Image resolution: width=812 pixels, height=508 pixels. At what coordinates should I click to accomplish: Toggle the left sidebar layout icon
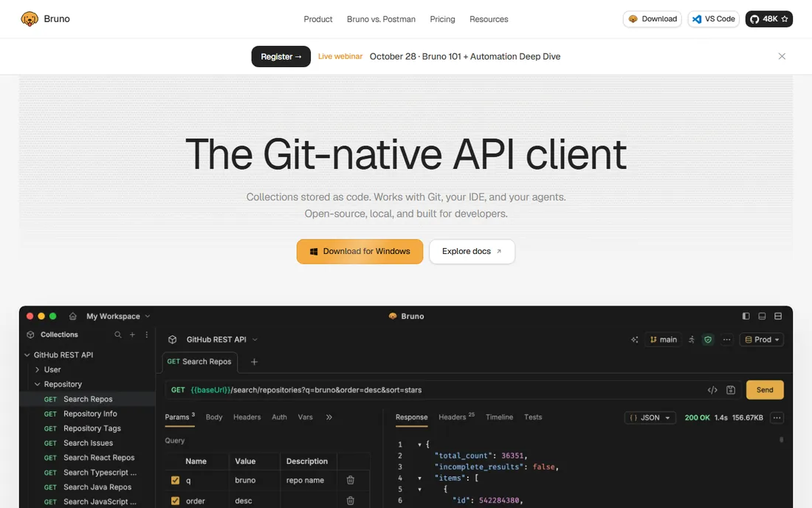point(746,316)
